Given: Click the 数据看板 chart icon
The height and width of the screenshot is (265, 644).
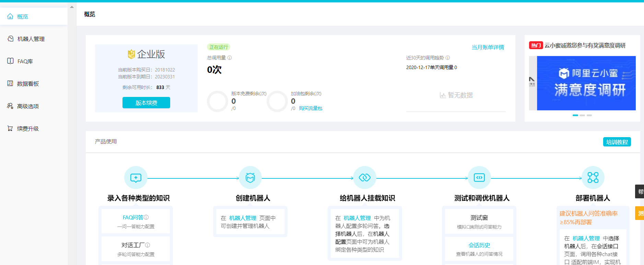Looking at the screenshot, I should (10, 83).
